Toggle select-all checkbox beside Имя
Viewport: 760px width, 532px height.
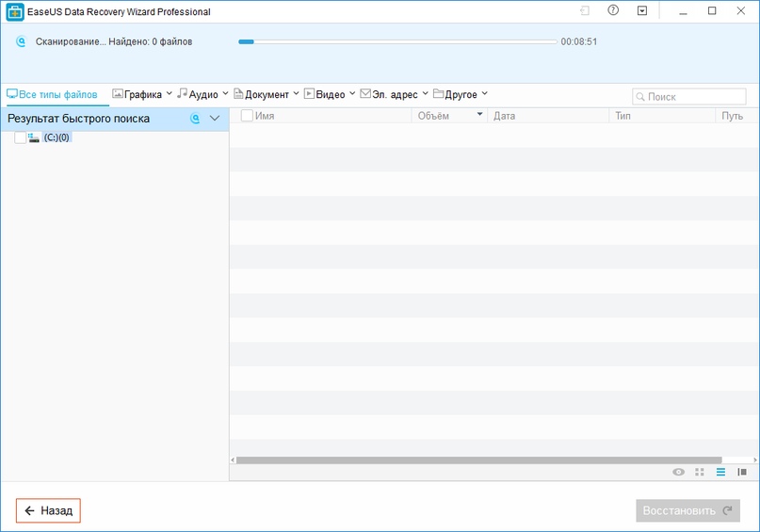[x=247, y=116]
